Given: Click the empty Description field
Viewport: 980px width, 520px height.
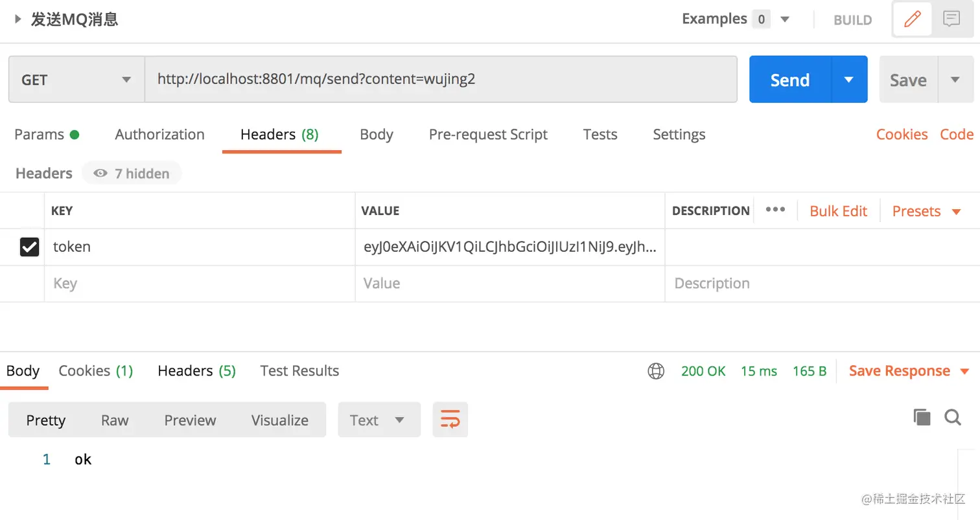Looking at the screenshot, I should pos(822,284).
